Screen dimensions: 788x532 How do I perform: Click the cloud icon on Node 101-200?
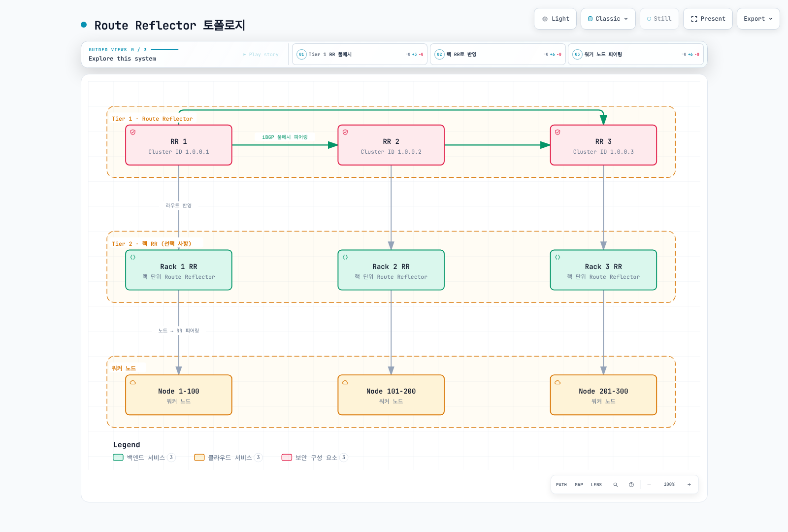coord(345,382)
